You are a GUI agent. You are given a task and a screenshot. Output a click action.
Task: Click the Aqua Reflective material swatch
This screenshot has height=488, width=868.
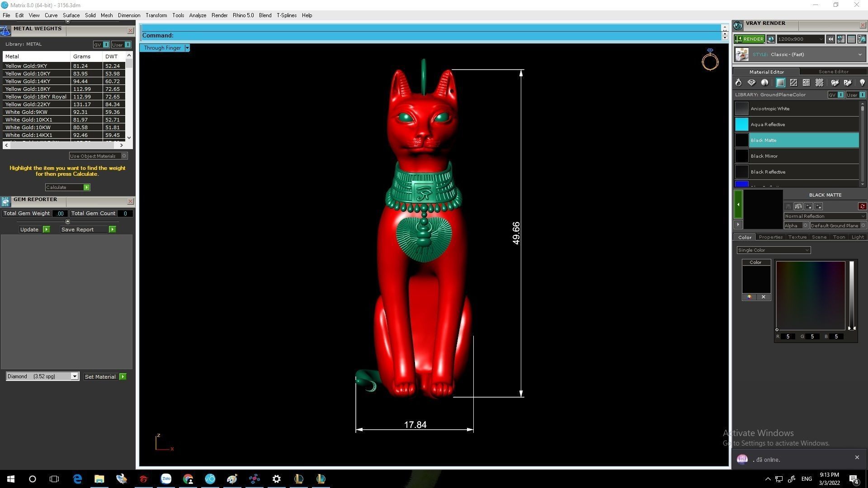pos(741,124)
